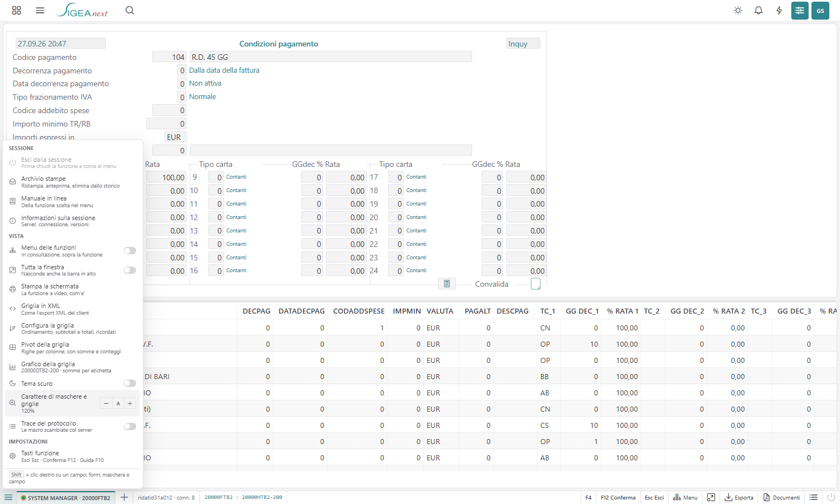Open Archivio stampe menu entry
Image resolution: width=840 pixels, height=504 pixels.
point(73,182)
